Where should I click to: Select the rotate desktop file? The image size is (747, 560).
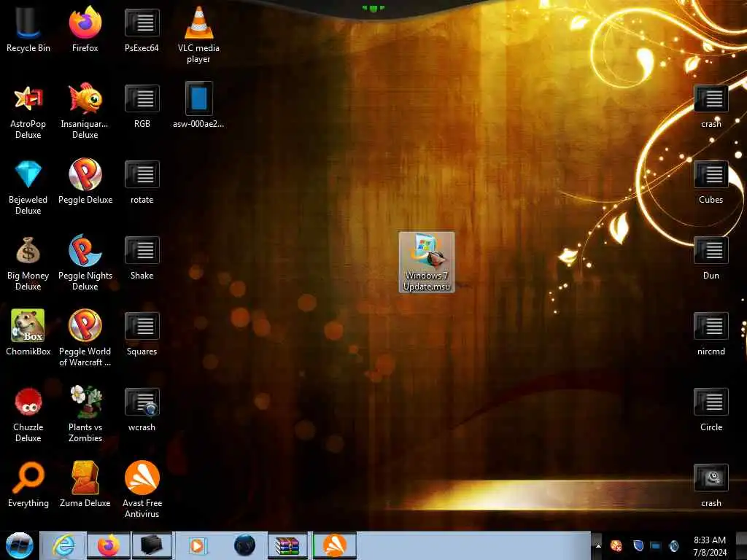(142, 182)
